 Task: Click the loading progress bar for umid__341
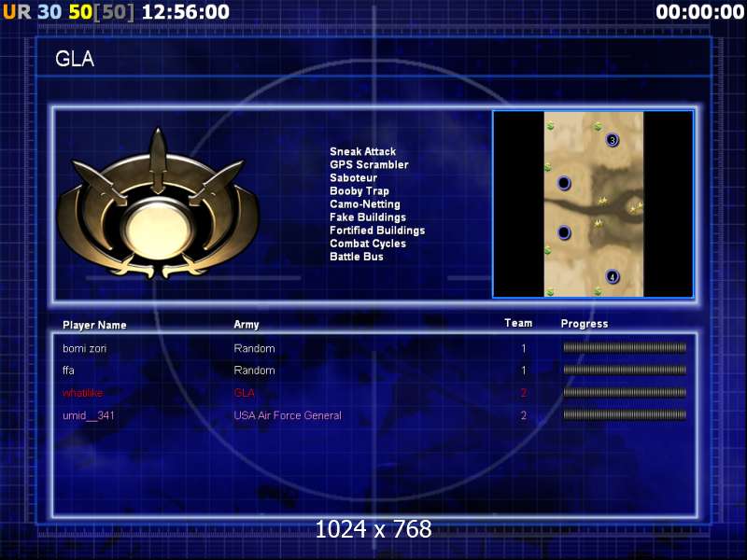(625, 414)
